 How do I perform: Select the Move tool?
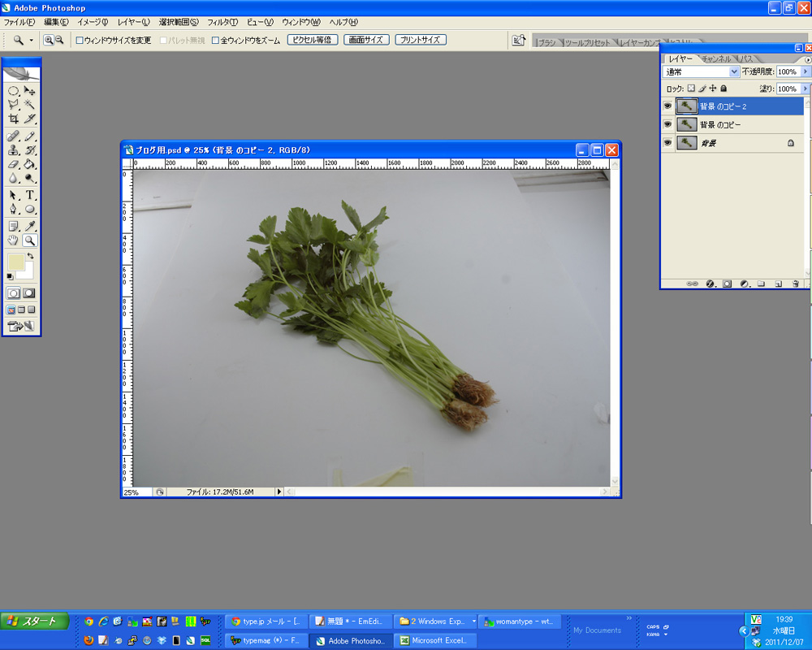[x=30, y=91]
